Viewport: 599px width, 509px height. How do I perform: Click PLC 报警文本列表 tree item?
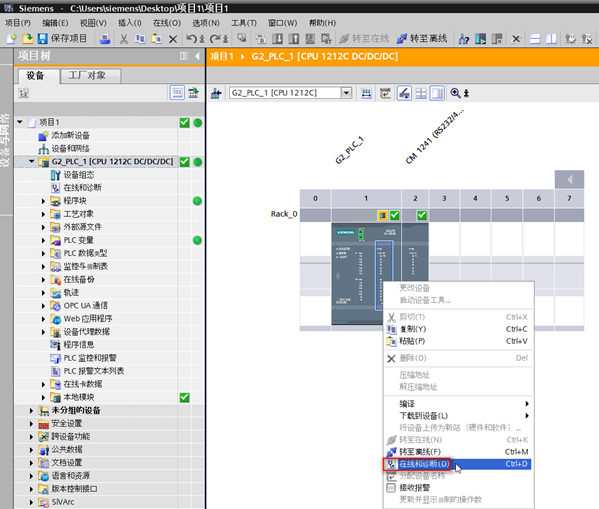[94, 371]
